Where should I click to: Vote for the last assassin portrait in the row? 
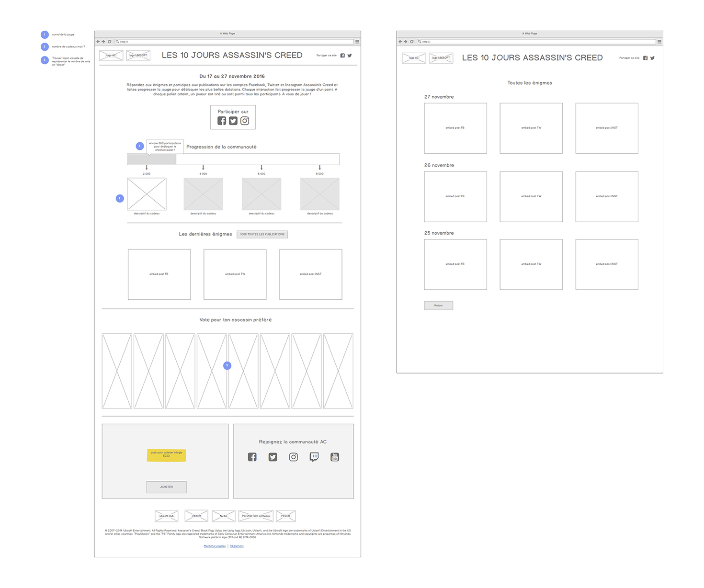338,371
